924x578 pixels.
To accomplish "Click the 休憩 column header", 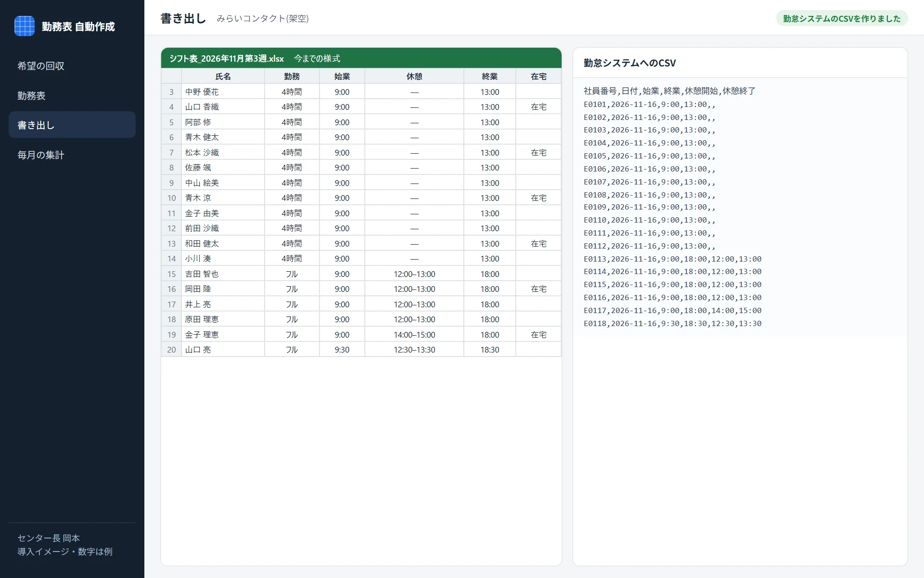I will [x=414, y=76].
